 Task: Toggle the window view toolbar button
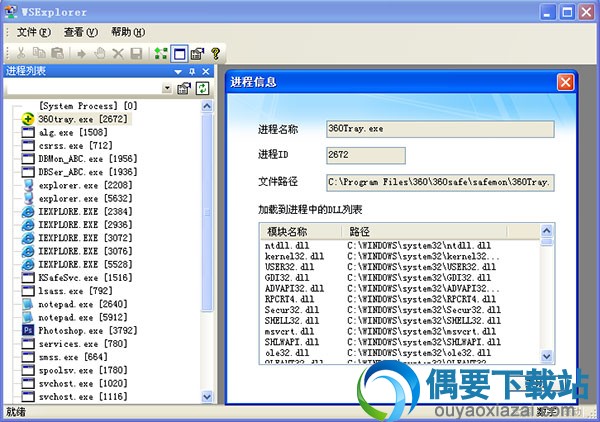point(179,54)
